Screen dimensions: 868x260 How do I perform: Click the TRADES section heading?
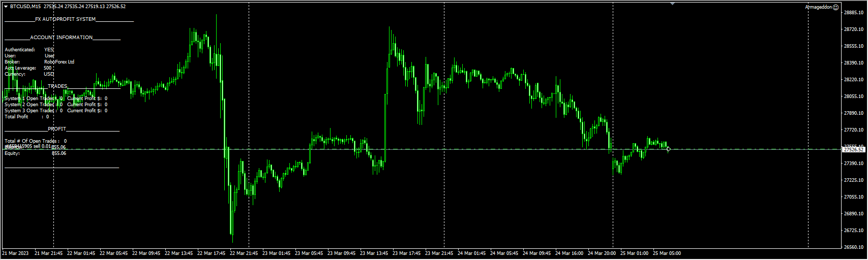coord(57,86)
